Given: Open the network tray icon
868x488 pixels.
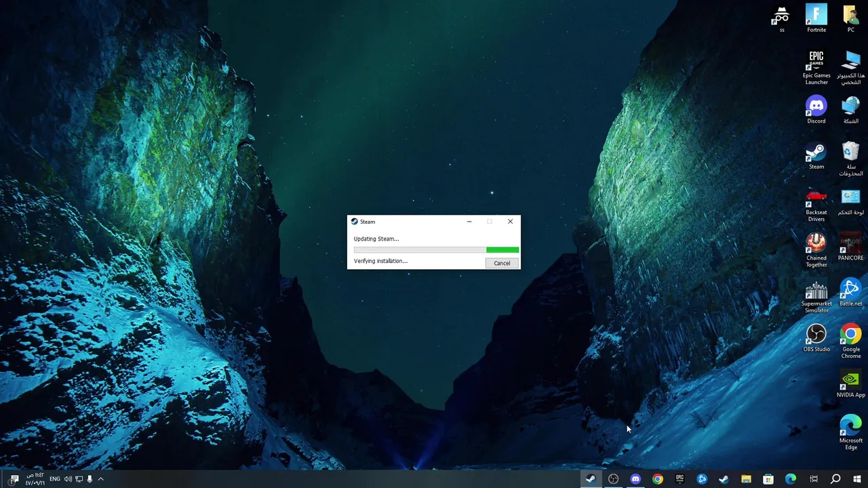Looking at the screenshot, I should (79, 479).
